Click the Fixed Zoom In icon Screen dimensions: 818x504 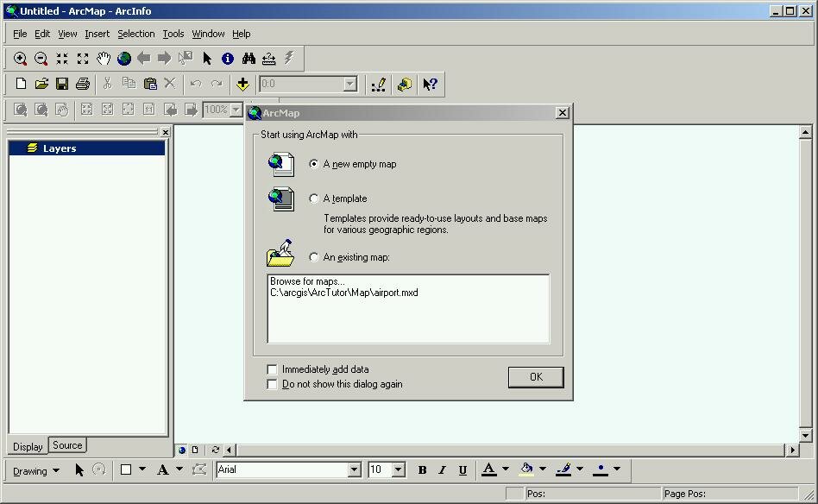pyautogui.click(x=62, y=59)
